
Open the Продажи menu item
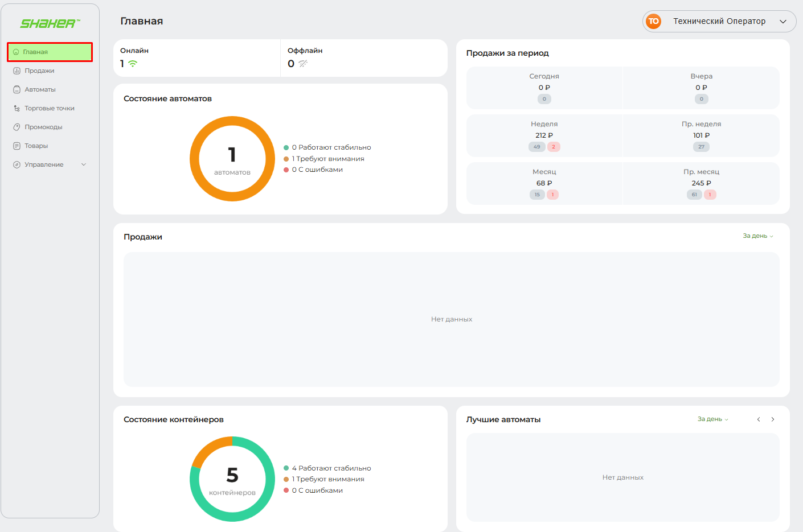pos(39,71)
